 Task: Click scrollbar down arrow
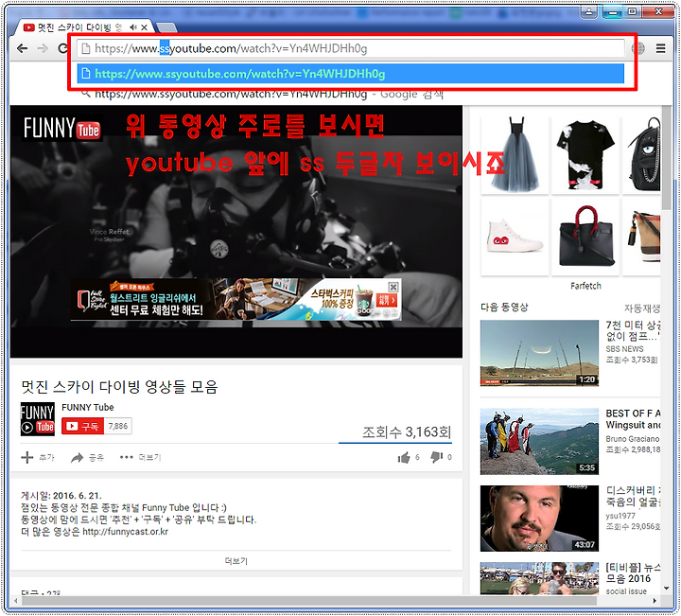click(x=667, y=589)
